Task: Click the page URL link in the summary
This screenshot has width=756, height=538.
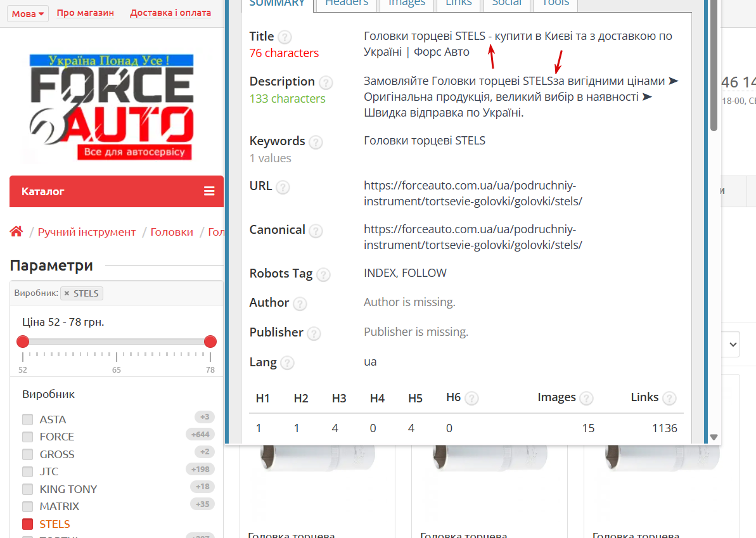Action: [x=473, y=193]
